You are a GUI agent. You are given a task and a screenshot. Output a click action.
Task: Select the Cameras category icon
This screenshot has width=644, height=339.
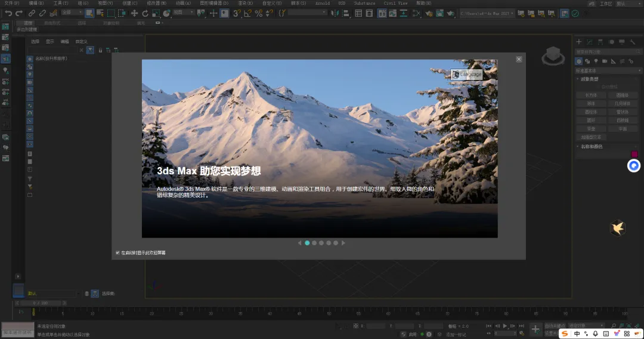pos(605,61)
